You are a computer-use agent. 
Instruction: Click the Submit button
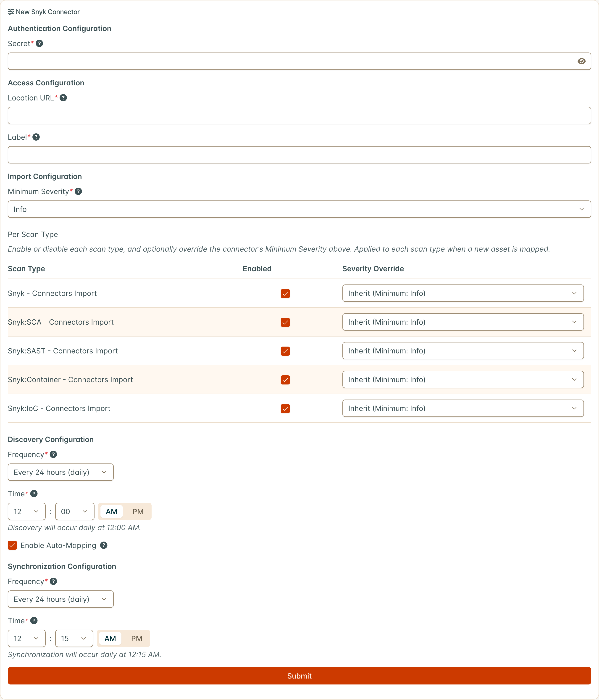coord(299,676)
